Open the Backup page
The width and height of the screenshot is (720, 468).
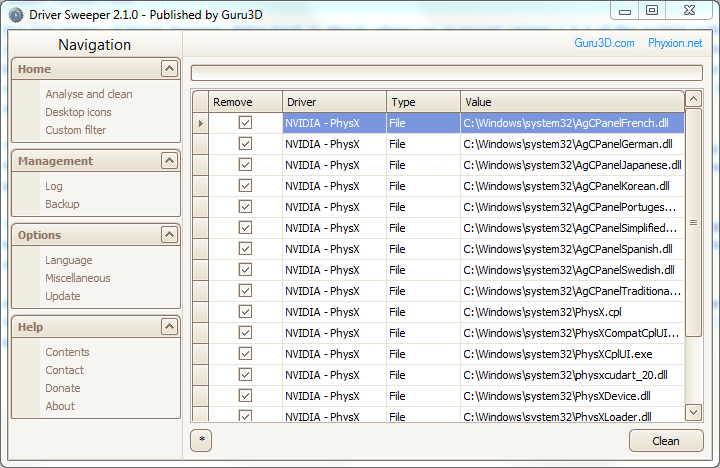pos(62,204)
